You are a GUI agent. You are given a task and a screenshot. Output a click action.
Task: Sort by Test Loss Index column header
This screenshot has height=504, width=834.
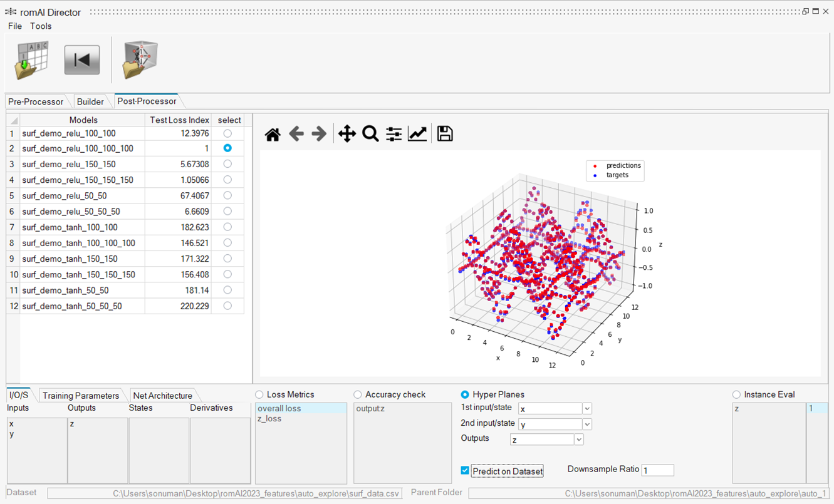[178, 120]
